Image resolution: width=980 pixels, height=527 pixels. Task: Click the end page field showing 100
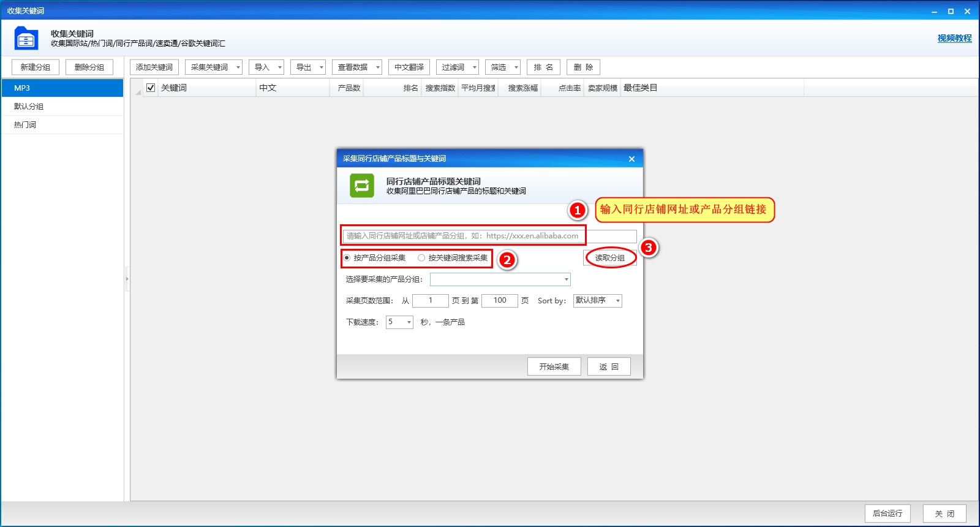(x=500, y=300)
